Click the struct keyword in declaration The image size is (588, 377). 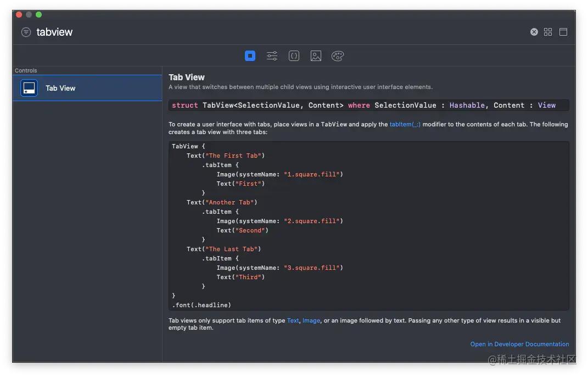(185, 106)
